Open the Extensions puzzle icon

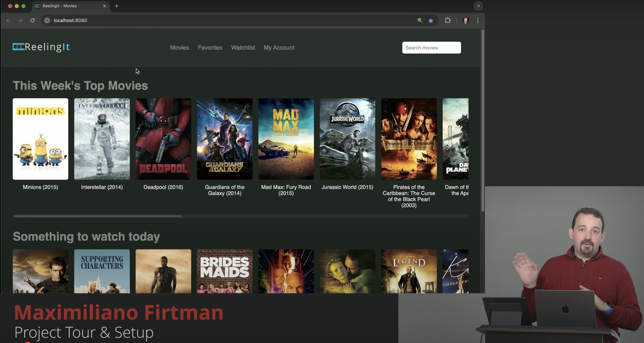447,20
